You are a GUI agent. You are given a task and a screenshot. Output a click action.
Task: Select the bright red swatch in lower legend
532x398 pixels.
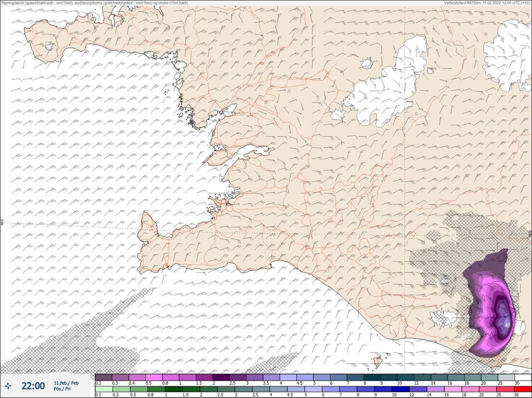522,389
